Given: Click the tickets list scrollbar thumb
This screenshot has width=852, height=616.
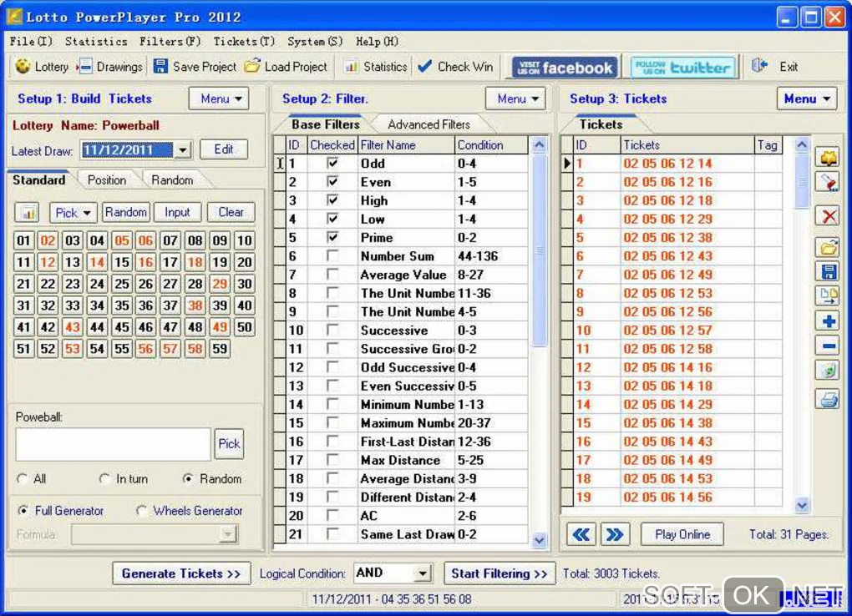Looking at the screenshot, I should [x=802, y=181].
